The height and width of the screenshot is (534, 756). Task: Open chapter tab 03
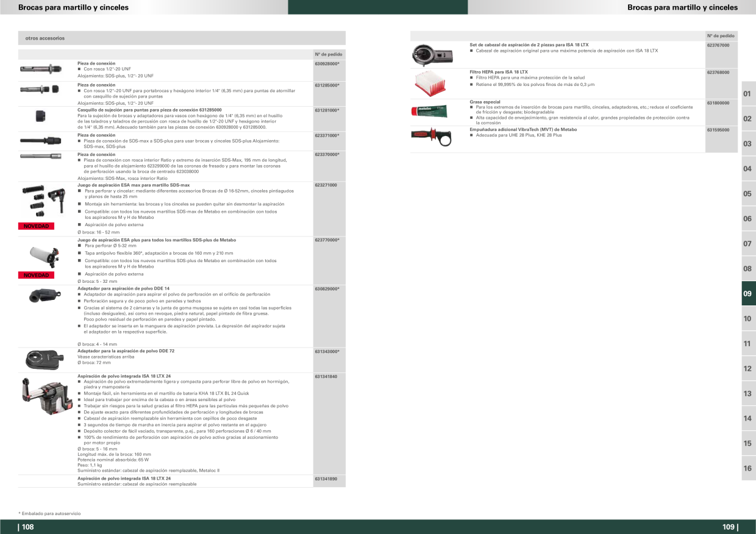point(748,144)
